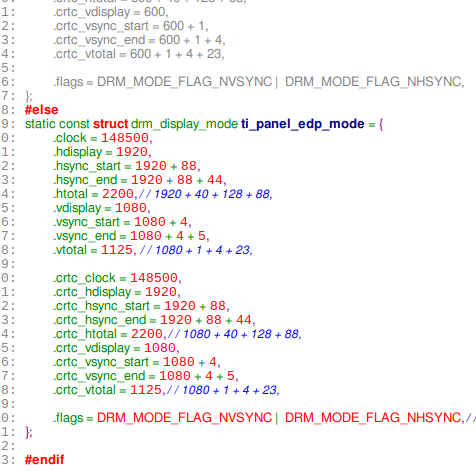476x471 pixels.
Task: Click the gray DRM_MODE_FLAG_NHSYNC flag
Action: pos(373,82)
